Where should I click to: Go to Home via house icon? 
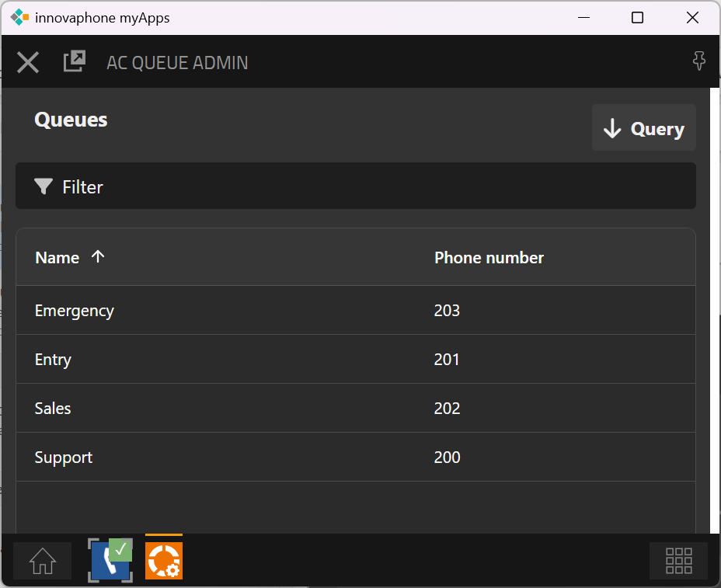pos(43,561)
